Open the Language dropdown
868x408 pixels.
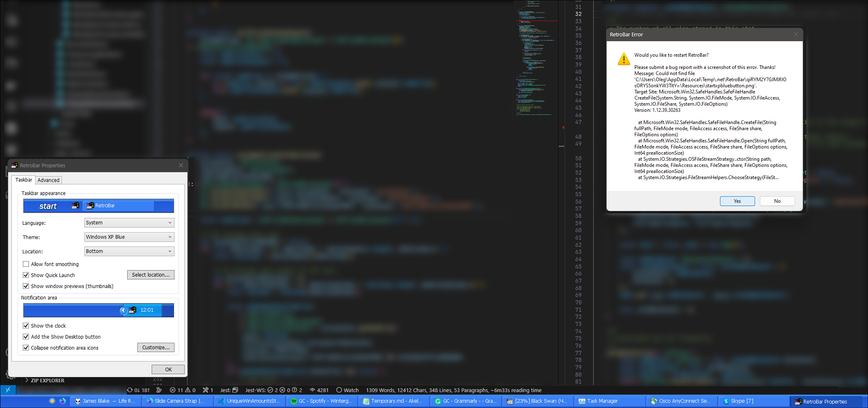129,223
